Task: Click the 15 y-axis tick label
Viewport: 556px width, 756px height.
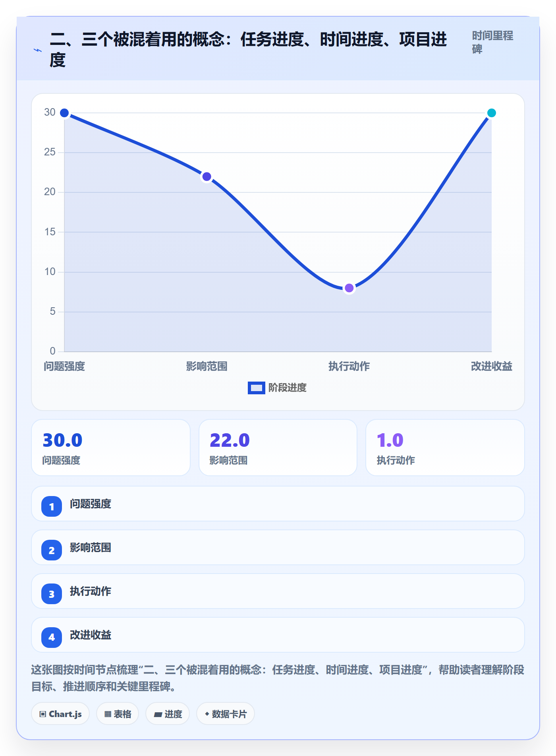Action: pos(50,232)
